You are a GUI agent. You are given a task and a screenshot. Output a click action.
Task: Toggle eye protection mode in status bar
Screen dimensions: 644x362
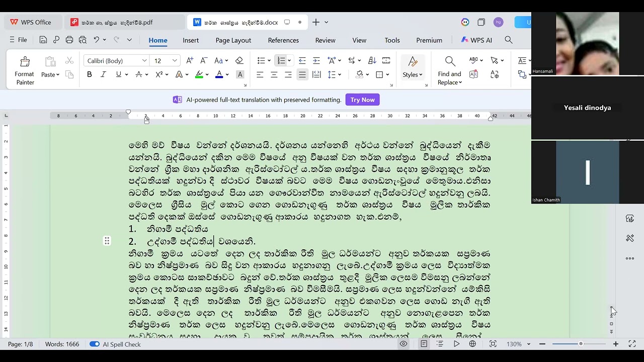click(404, 344)
